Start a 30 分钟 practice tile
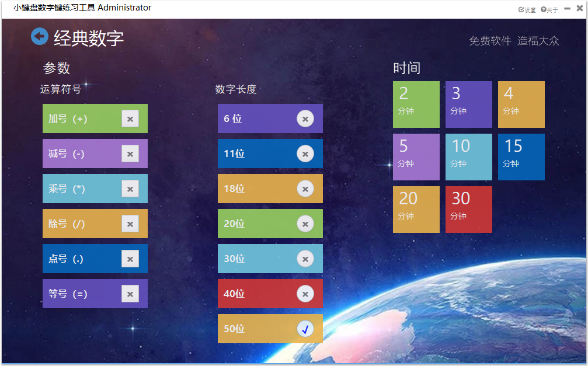 [x=469, y=210]
